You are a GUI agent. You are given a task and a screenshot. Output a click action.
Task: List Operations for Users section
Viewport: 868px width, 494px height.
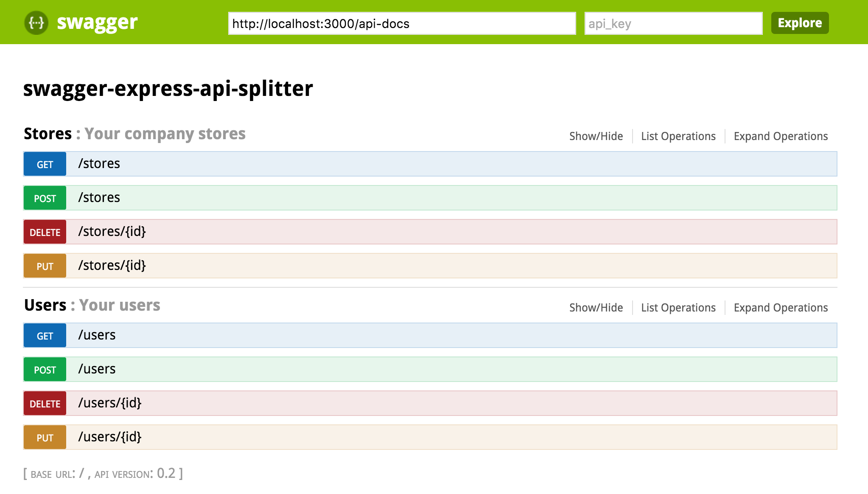tap(679, 308)
